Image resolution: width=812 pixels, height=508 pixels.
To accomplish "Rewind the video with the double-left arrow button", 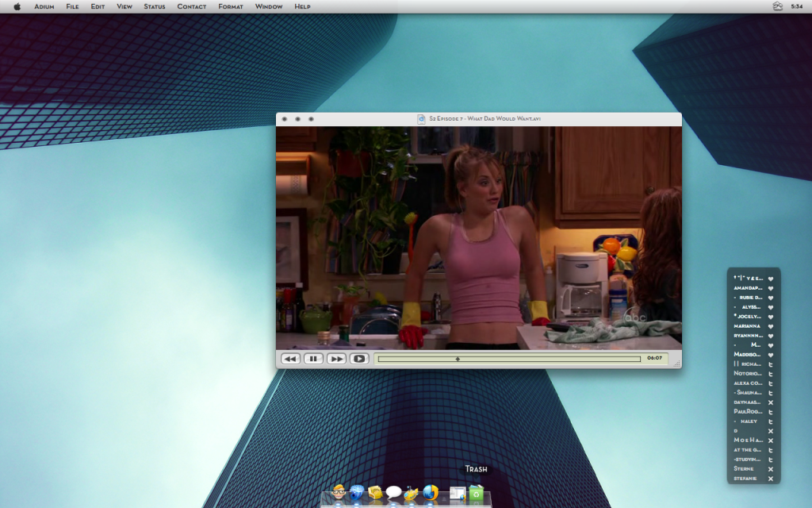I will [290, 359].
